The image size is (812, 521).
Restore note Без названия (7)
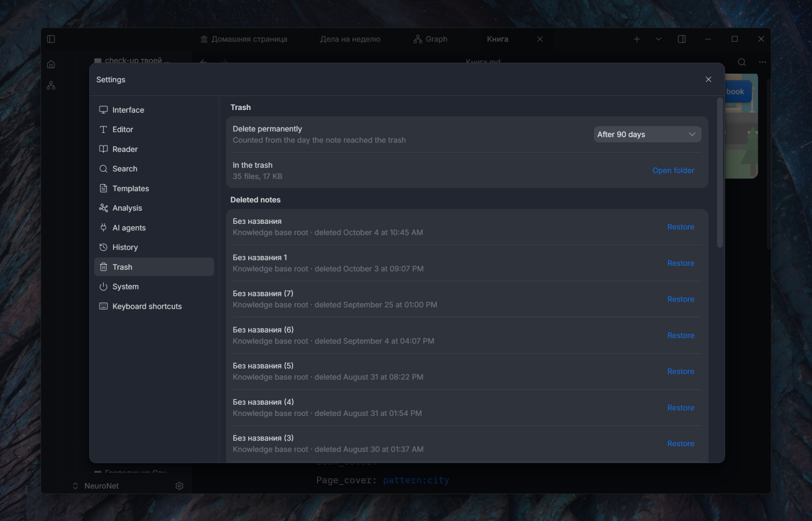coord(681,299)
